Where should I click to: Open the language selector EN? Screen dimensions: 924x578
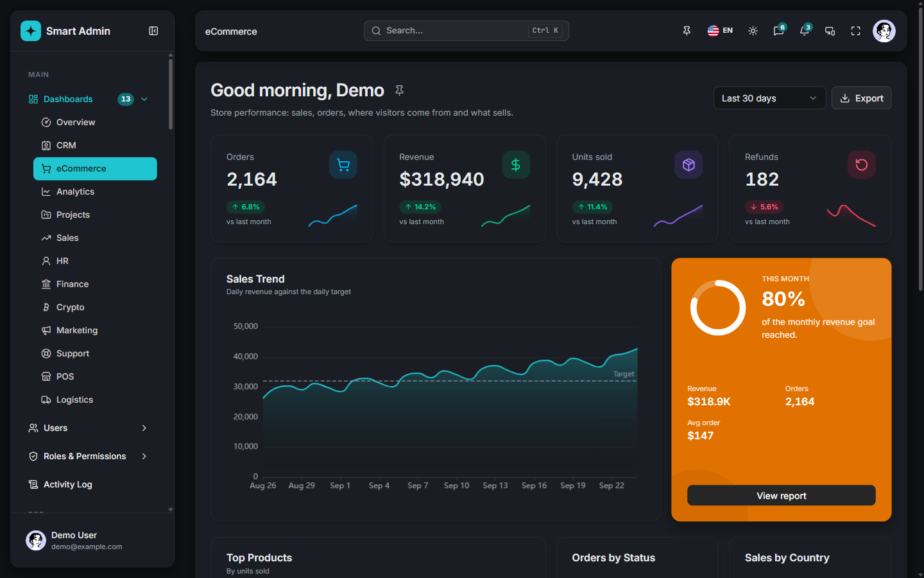pyautogui.click(x=720, y=31)
